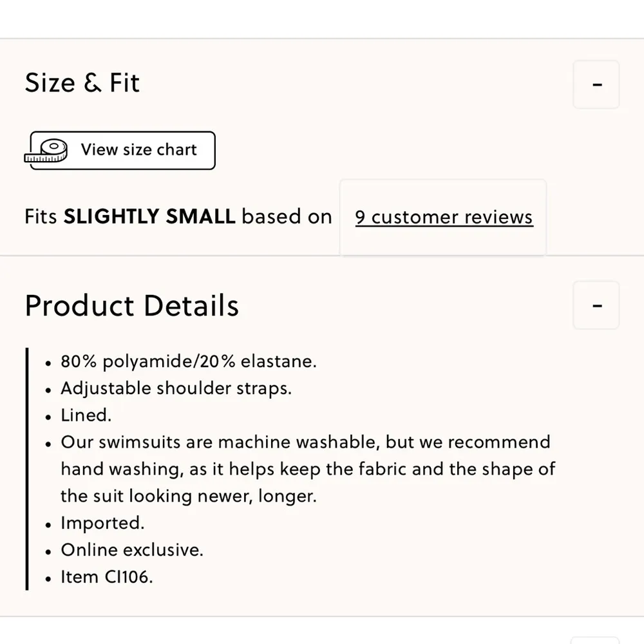Click the Online exclusive bullet item
Screen dimensions: 644x644
point(132,550)
